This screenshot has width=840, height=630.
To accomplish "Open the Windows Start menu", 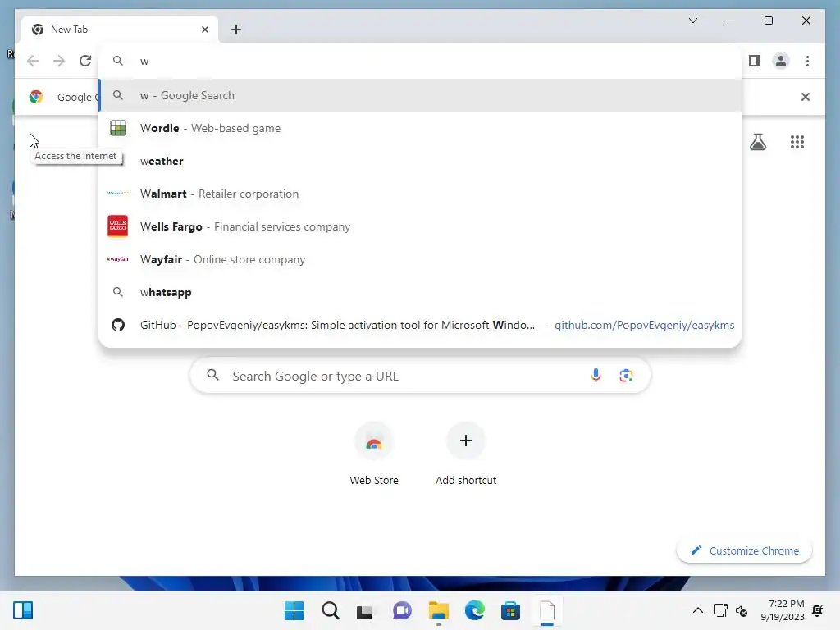I will tap(294, 610).
